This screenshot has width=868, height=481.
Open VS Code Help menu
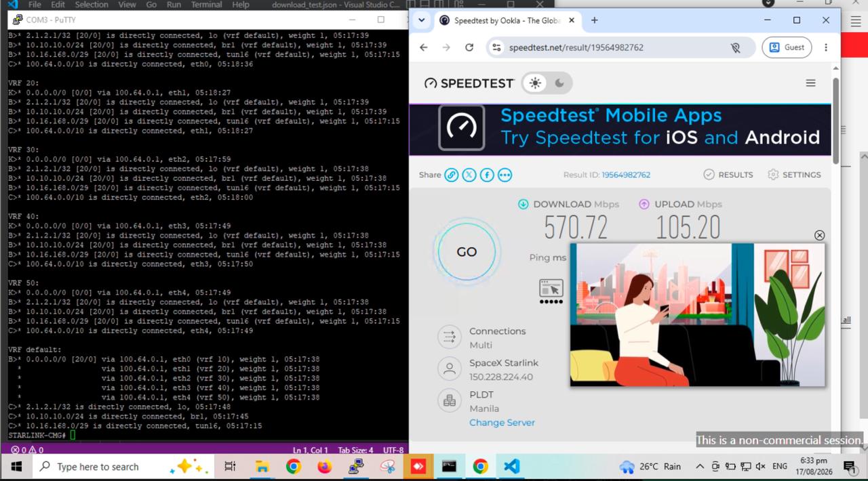click(241, 4)
